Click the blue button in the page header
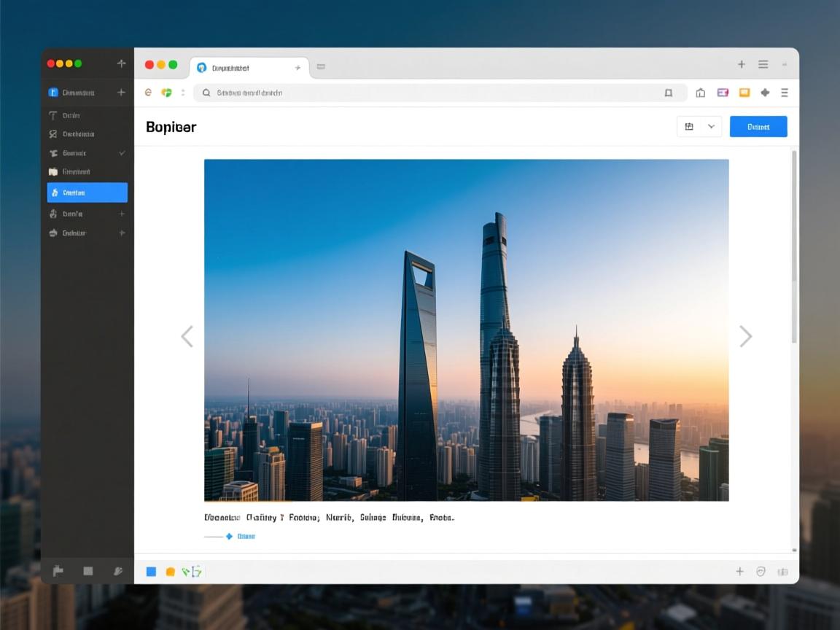 pos(758,127)
